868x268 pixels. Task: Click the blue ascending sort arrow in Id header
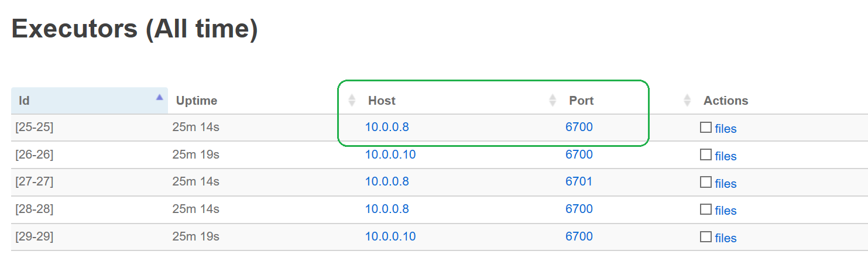pyautogui.click(x=159, y=98)
